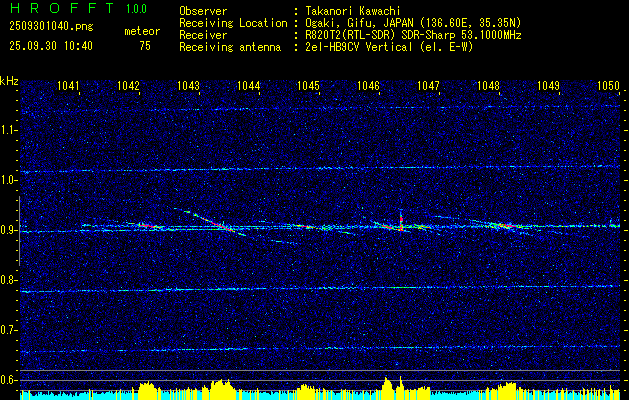Image resolution: width=629 pixels, height=400 pixels.
Task: Click the 1.1 frequency axis label
Action: pyautogui.click(x=8, y=130)
